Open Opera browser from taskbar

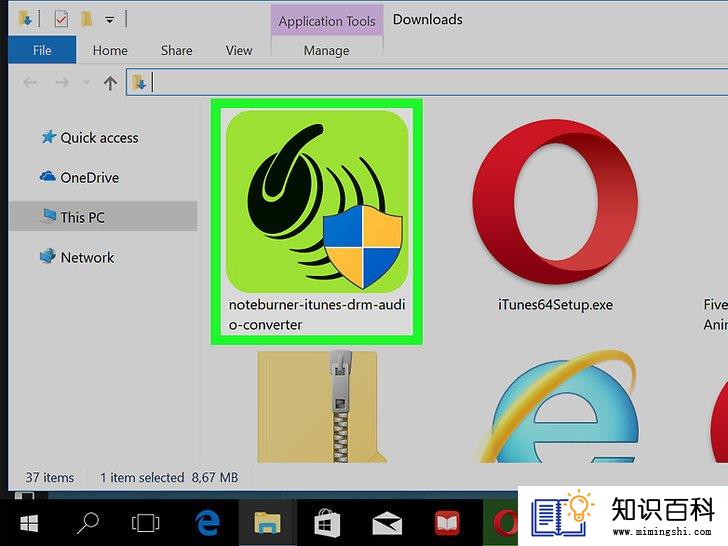pos(503,523)
